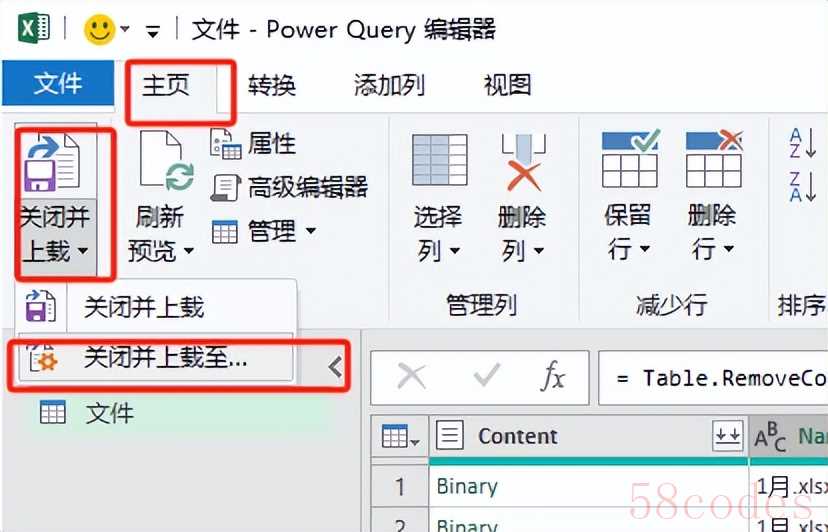
Task: Sort descending with the Z-A icon
Action: (802, 186)
